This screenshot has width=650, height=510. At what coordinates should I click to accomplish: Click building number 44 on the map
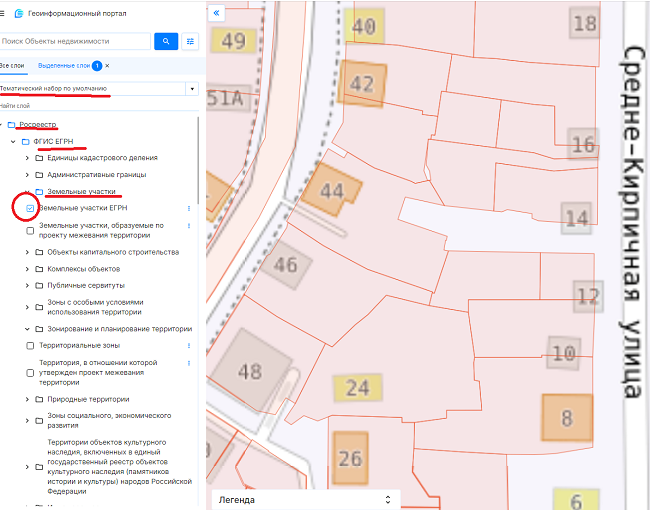(x=331, y=190)
